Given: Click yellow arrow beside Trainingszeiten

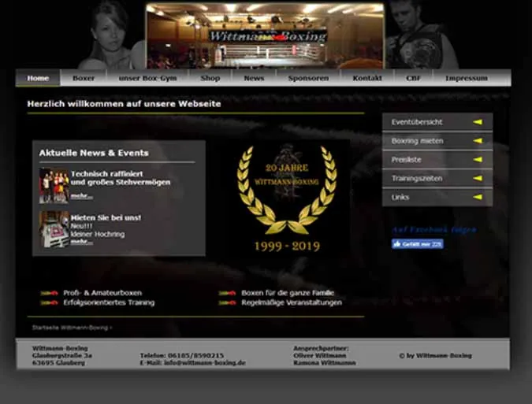Looking at the screenshot, I should 478,178.
